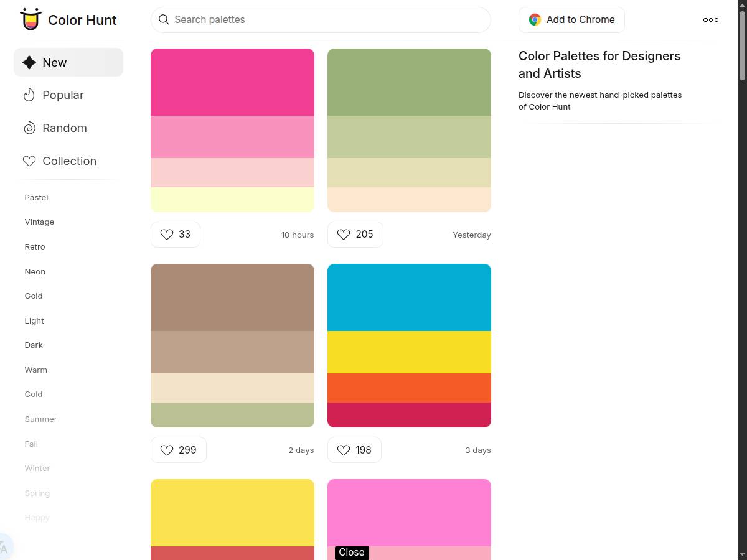Open the brown palette with 299 likes

point(232,345)
